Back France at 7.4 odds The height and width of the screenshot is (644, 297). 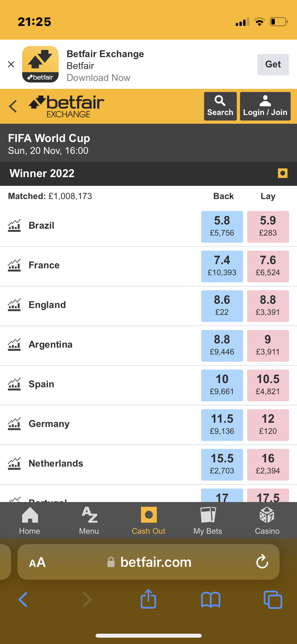coord(222,266)
